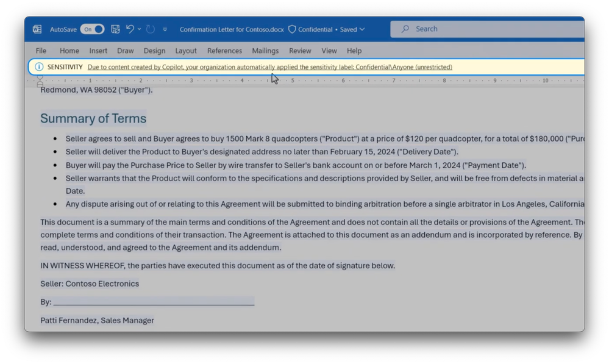Click the 'By:' signature line
Viewport: 609px width, 364px height.
pos(147,302)
